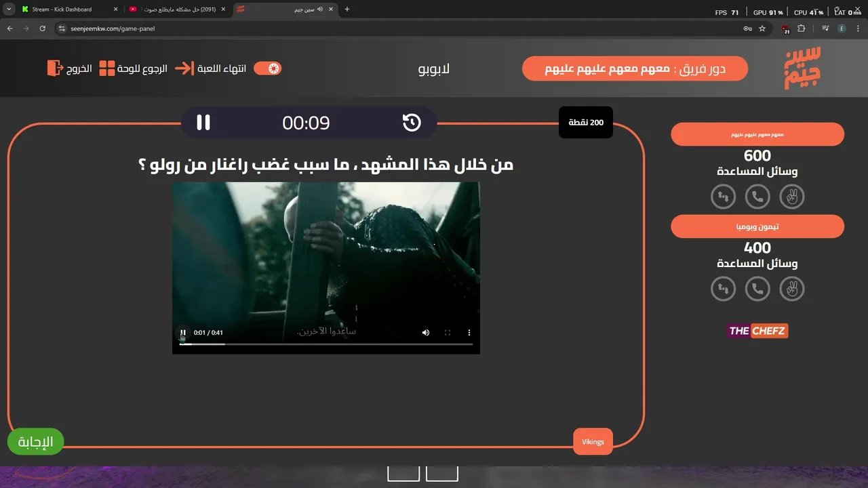Click the Seen Jeem logo in the header
Screen dimensions: 868x488
pos(803,68)
